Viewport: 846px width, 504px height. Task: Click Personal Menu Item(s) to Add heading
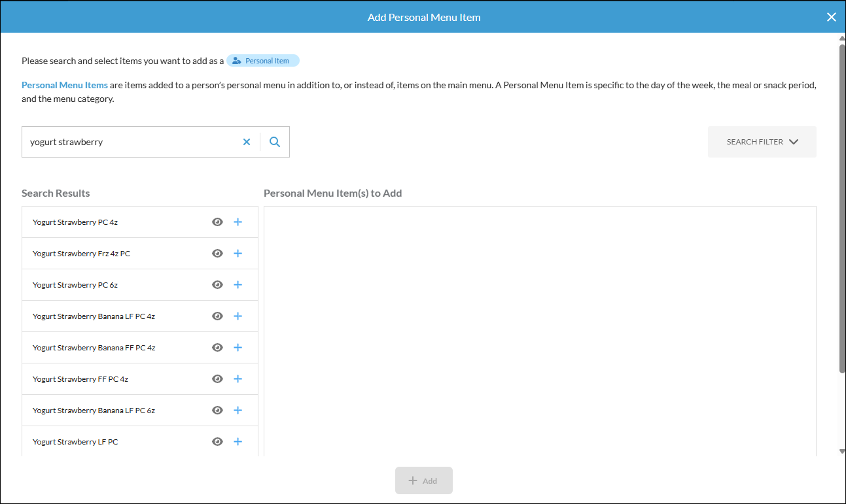point(332,193)
